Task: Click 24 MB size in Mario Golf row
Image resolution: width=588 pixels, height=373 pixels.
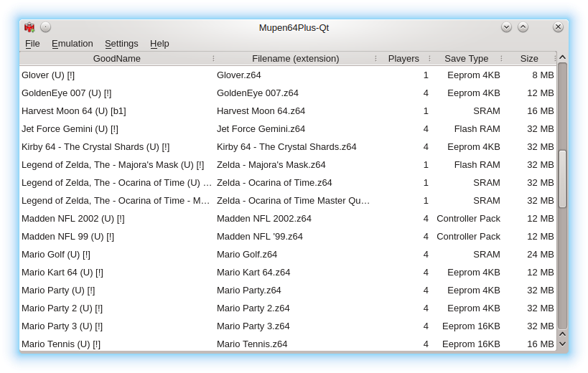Action: tap(541, 255)
